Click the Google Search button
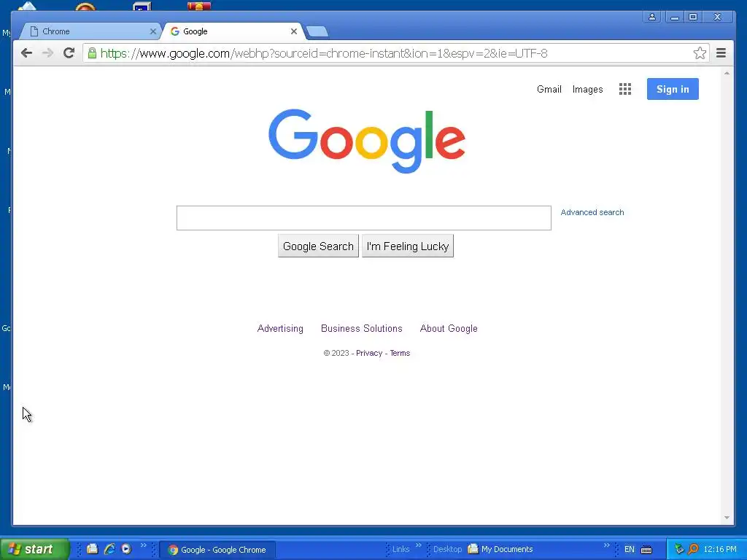This screenshot has width=747, height=560. 318,246
